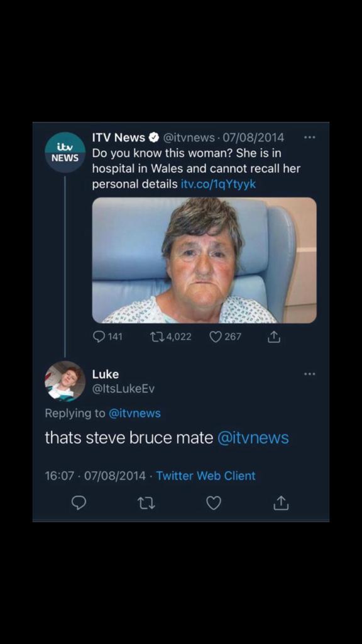The width and height of the screenshot is (362, 644).
Task: Open the ITV News profile avatar
Action: 65,152
